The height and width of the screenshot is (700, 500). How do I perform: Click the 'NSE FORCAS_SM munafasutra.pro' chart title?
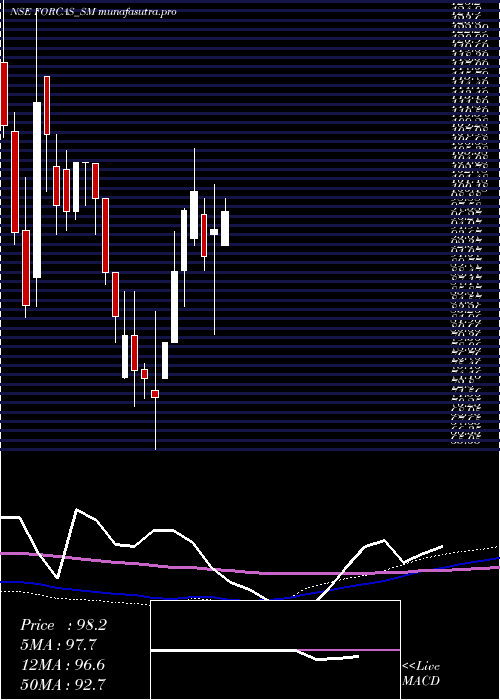(93, 12)
